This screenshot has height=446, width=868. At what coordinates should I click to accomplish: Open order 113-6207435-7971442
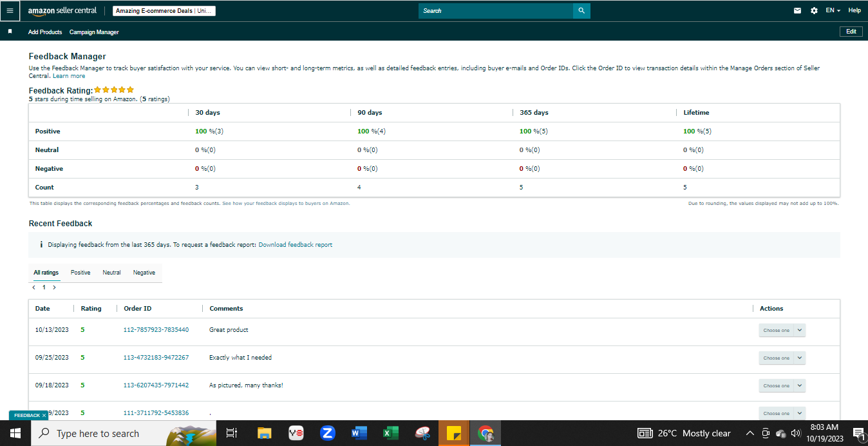(156, 385)
